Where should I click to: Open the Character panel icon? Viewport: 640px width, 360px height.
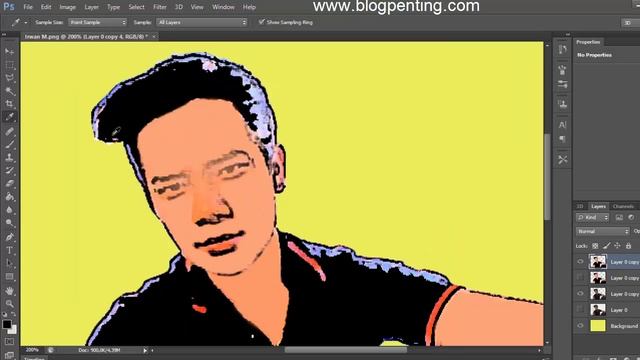pos(562,125)
